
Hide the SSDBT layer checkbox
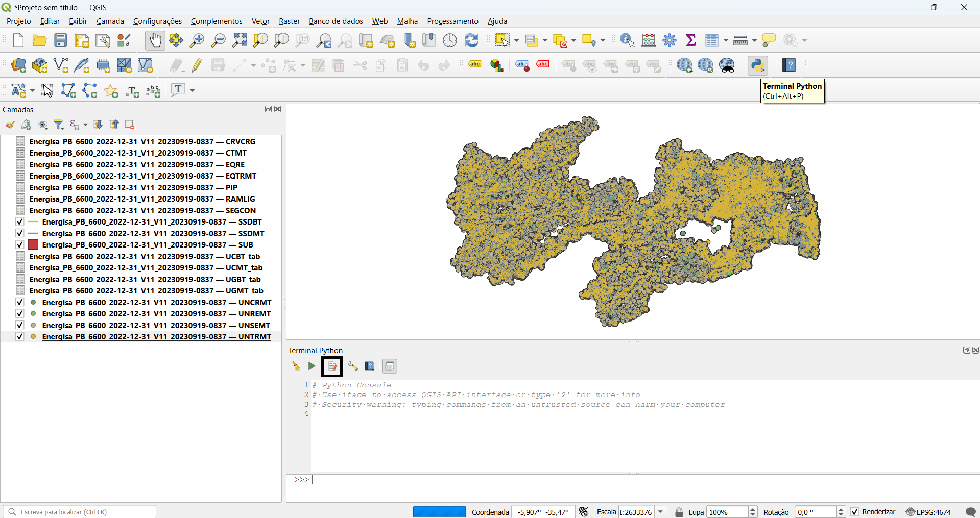[x=20, y=222]
